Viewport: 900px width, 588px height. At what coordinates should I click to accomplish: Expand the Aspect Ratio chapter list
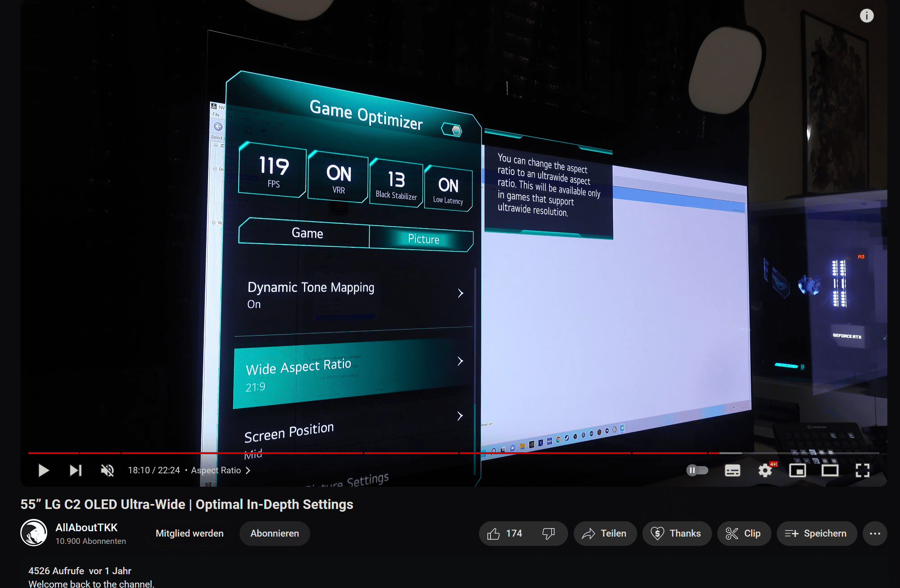coord(221,470)
